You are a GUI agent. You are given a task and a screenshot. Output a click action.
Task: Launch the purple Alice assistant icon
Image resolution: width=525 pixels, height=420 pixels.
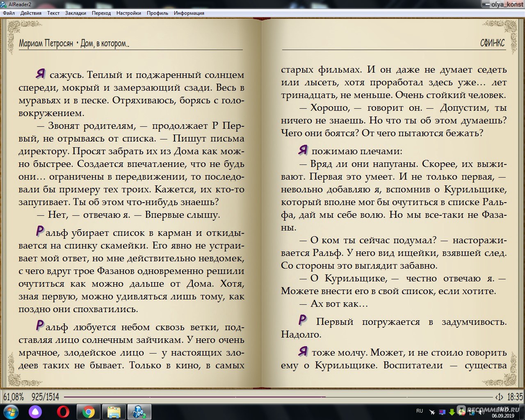tap(35, 411)
